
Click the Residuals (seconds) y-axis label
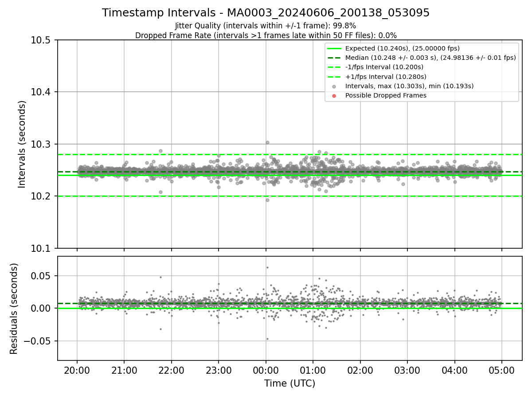14,309
